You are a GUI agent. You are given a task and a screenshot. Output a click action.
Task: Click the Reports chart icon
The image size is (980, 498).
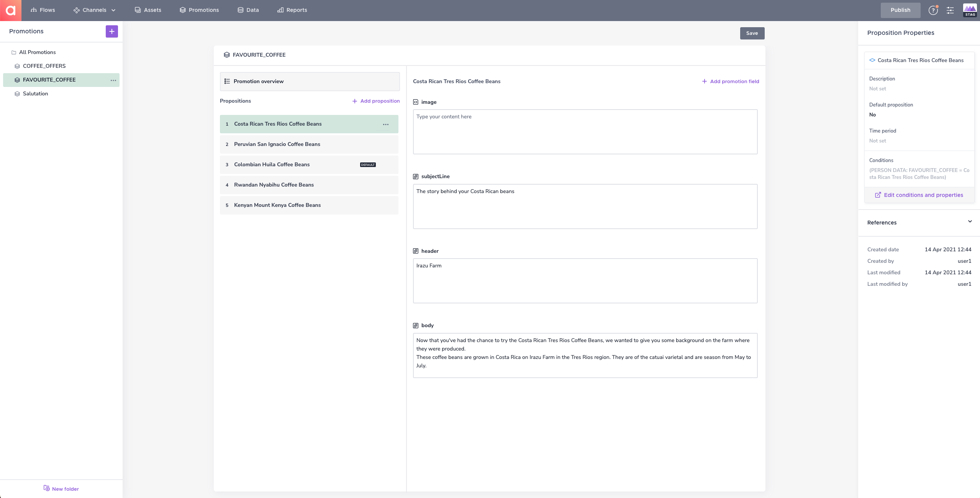pyautogui.click(x=280, y=10)
